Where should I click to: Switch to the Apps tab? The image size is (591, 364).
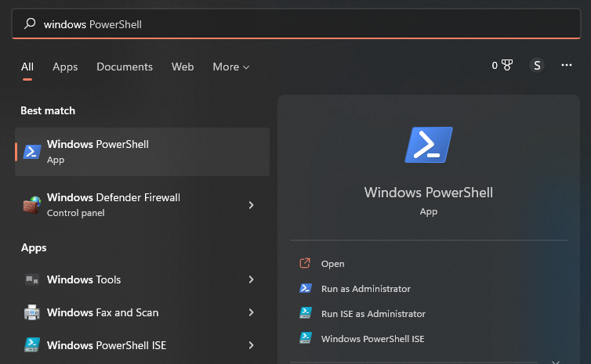pos(65,67)
